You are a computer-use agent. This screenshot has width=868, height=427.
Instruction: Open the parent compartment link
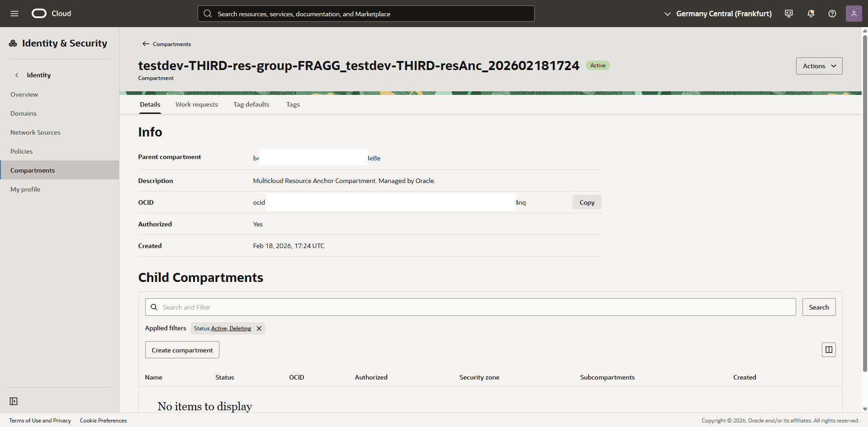317,158
